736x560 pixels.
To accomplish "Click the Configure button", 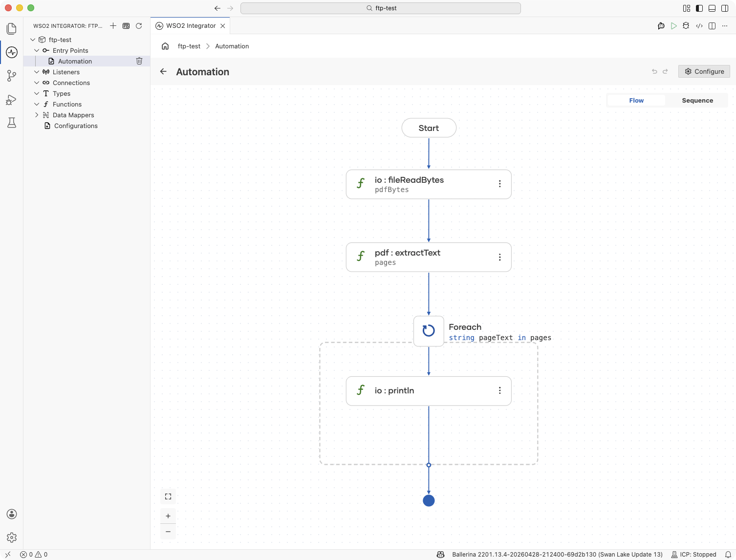I will pyautogui.click(x=704, y=71).
